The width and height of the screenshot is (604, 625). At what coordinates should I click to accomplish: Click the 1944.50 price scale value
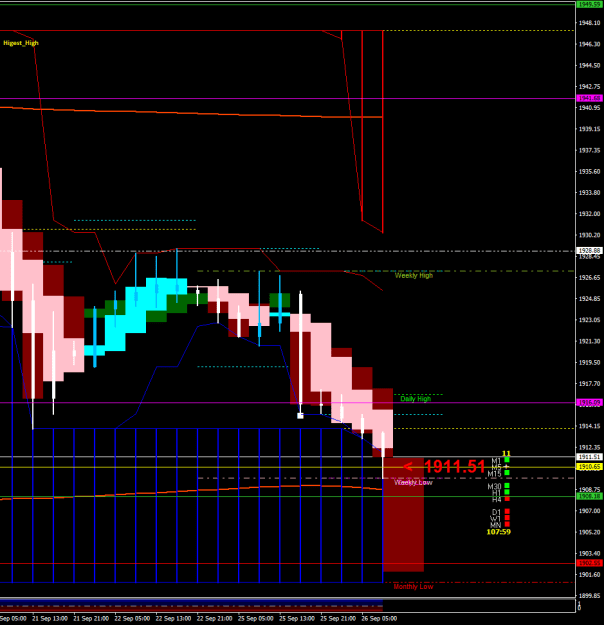coord(590,65)
